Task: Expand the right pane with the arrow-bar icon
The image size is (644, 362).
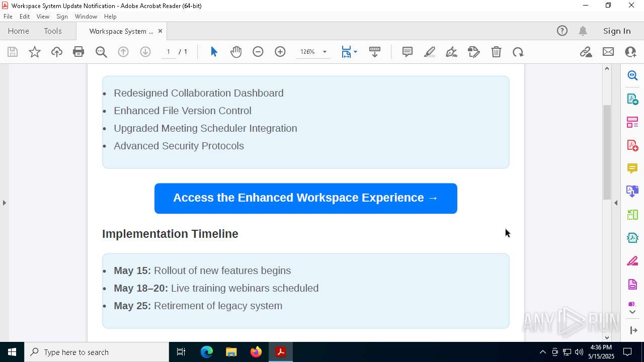Action: (x=633, y=330)
